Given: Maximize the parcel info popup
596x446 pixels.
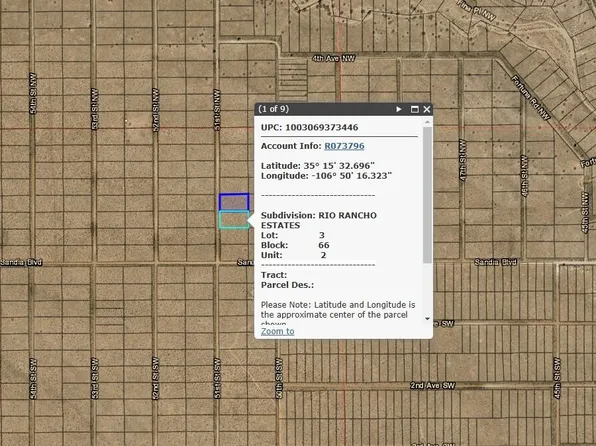Looking at the screenshot, I should click(x=415, y=109).
